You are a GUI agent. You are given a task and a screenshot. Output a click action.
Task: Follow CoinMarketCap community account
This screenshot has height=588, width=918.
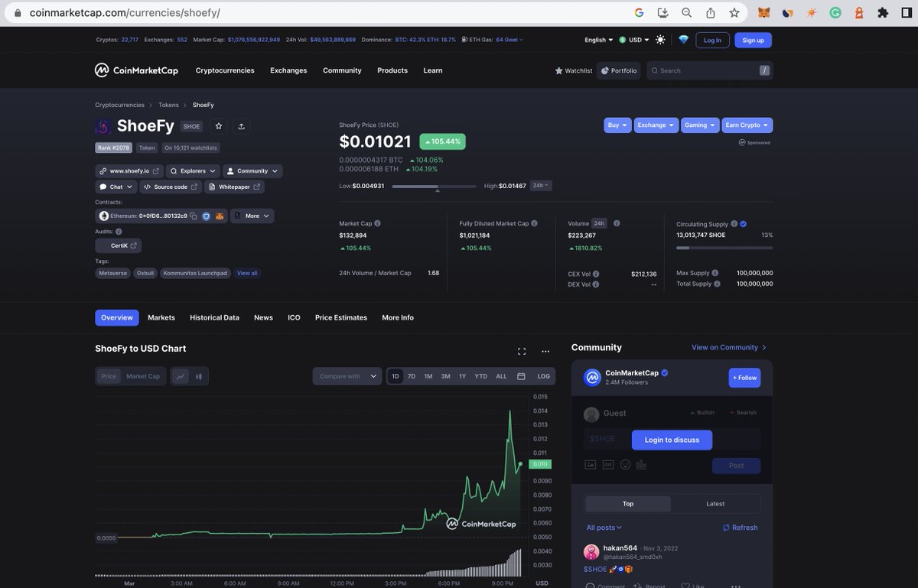[744, 378]
